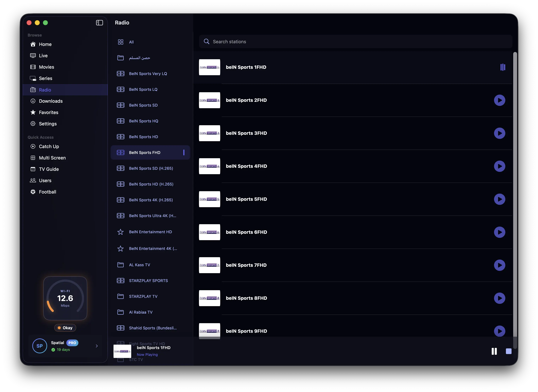Image resolution: width=538 pixels, height=392 pixels.
Task: Click the Now Playing label
Action: tap(147, 355)
